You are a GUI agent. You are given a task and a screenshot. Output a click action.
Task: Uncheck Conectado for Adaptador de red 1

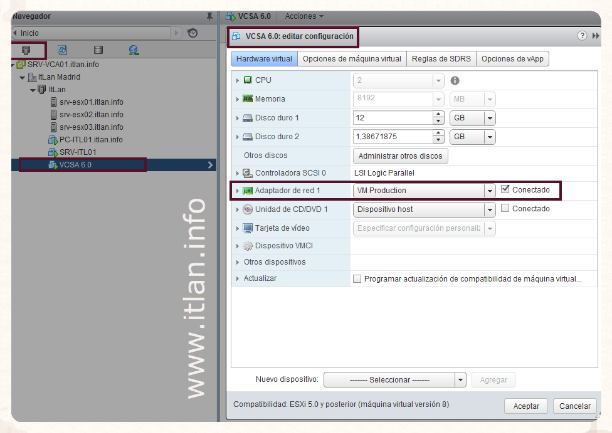tap(506, 189)
